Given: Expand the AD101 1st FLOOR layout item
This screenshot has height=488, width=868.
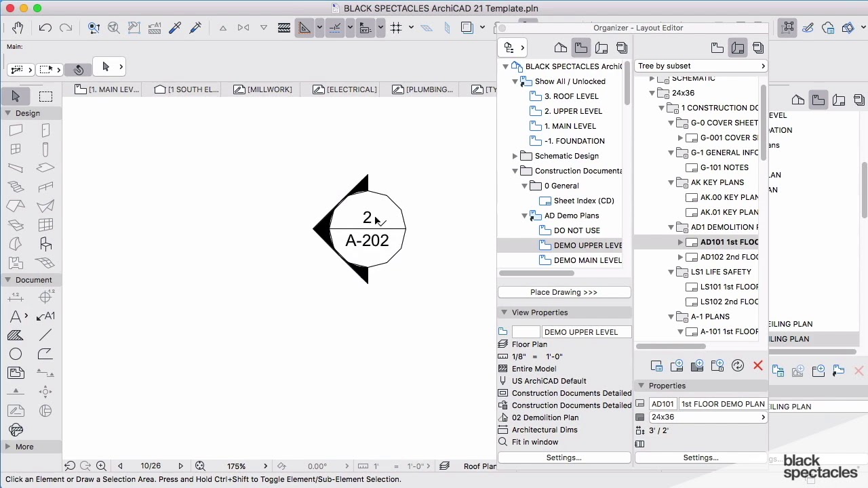Looking at the screenshot, I should [680, 242].
